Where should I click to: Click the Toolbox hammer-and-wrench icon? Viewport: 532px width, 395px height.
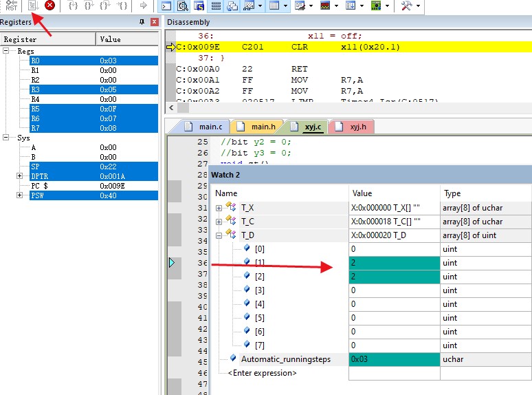(x=406, y=6)
